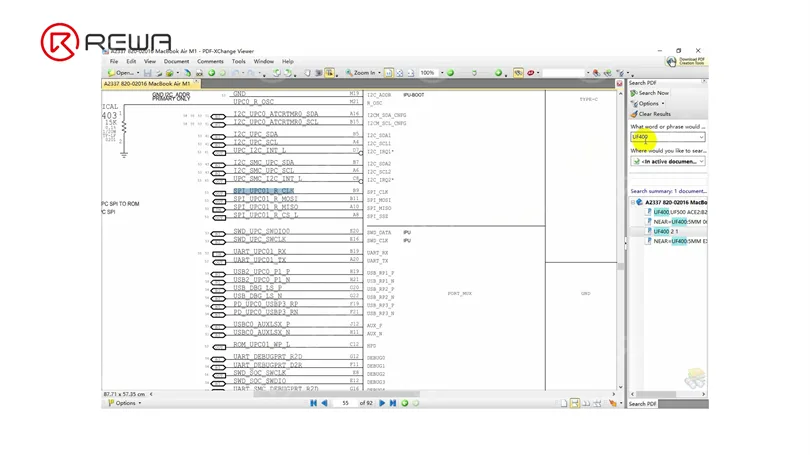Toggle Fit Width view icon

(411, 73)
